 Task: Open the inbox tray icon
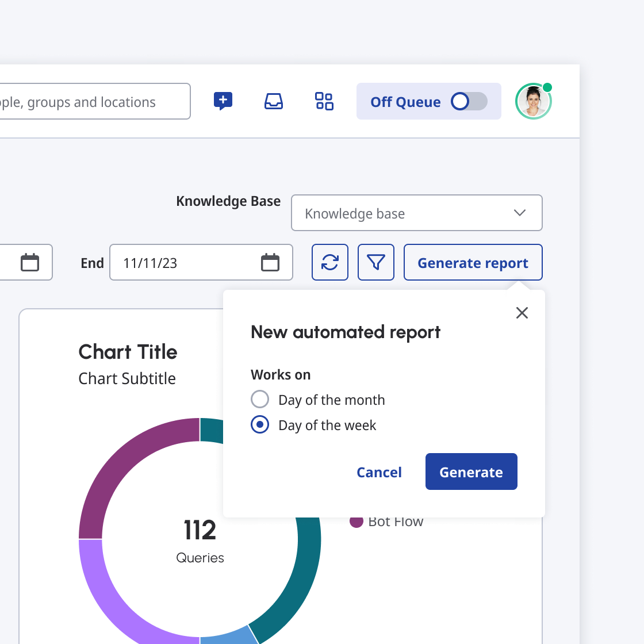[x=274, y=101]
